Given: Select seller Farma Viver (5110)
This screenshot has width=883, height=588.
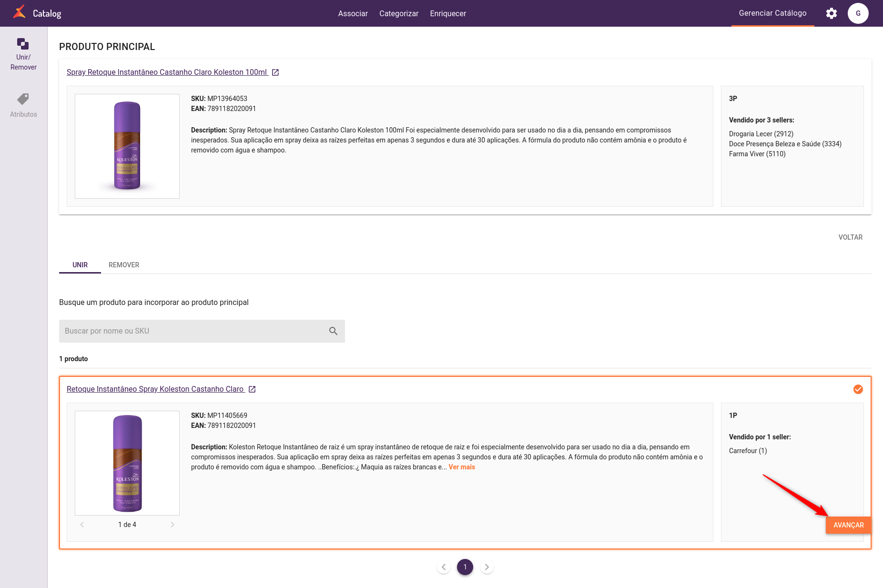Looking at the screenshot, I should tap(757, 154).
